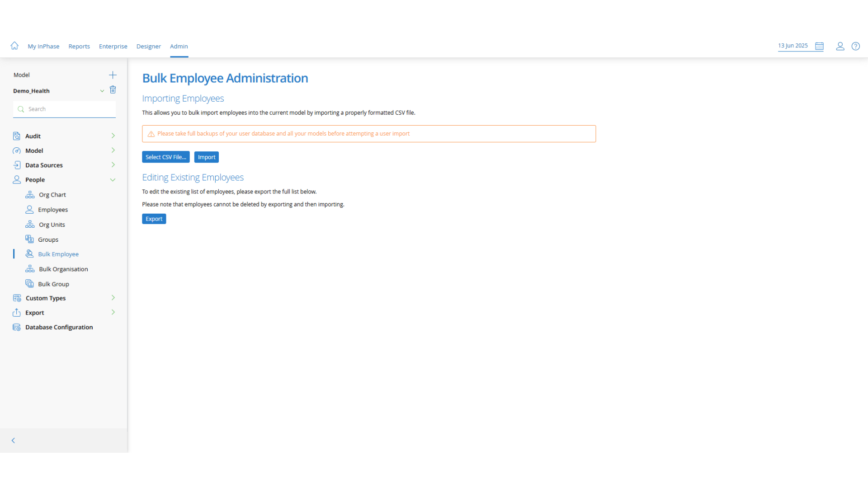Click the People section icon
Screen dimensions: 868x488
[x=17, y=179]
